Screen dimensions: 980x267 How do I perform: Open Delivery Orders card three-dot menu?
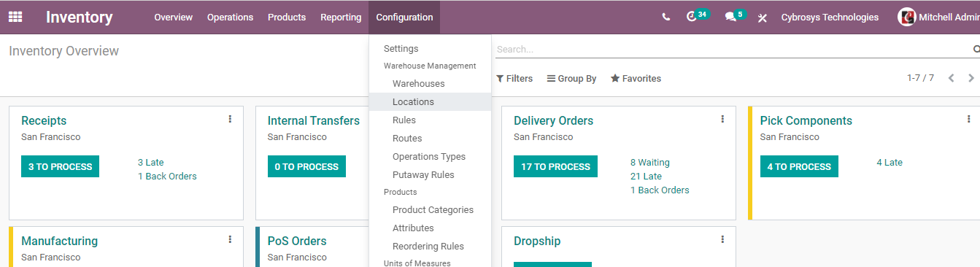coord(722,119)
